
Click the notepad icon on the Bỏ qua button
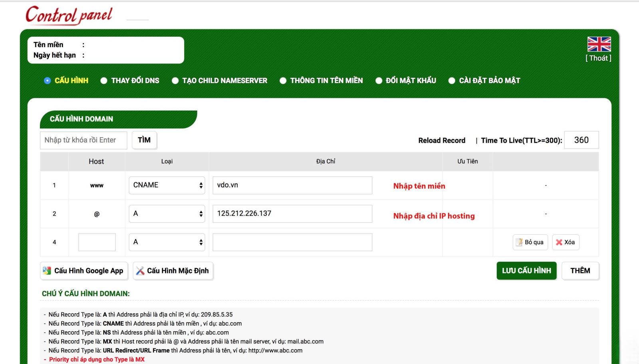click(x=519, y=242)
